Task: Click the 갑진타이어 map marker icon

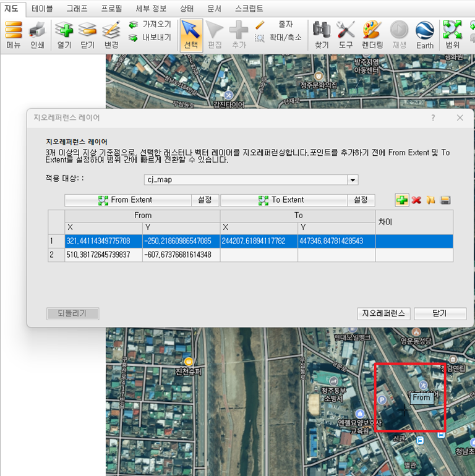Action: [x=228, y=95]
